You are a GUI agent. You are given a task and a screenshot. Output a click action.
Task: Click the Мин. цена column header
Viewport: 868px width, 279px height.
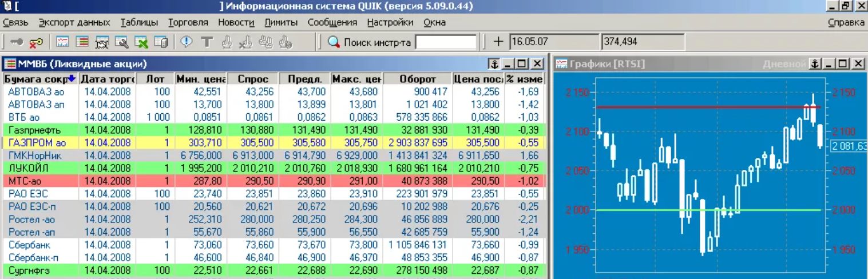pos(201,79)
